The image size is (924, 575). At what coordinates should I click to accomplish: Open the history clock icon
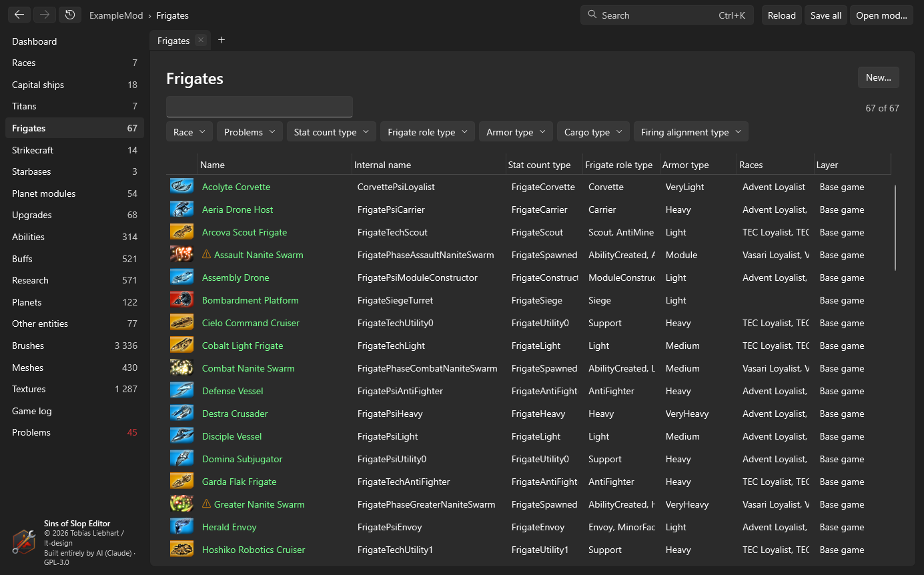point(70,15)
